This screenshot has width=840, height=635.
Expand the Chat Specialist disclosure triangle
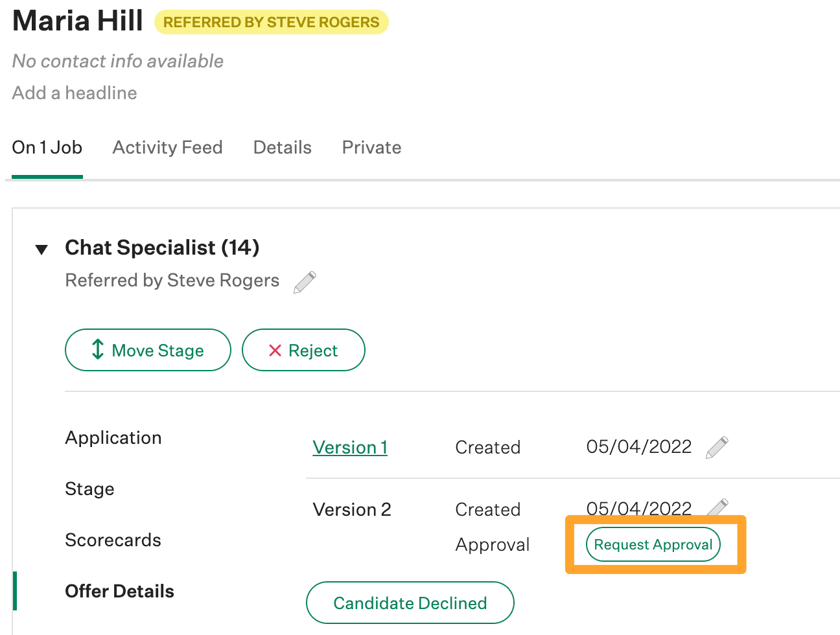pos(41,249)
